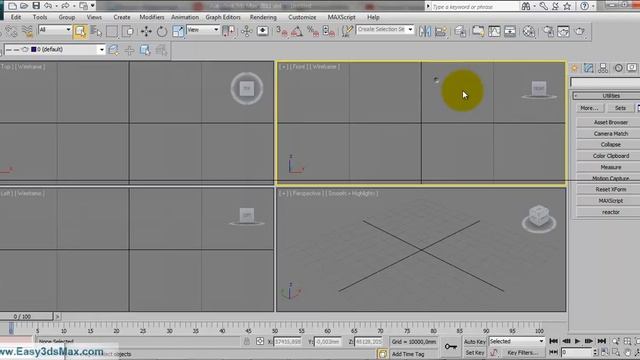Go to End of animation
The height and width of the screenshot is (360, 640).
click(x=602, y=341)
